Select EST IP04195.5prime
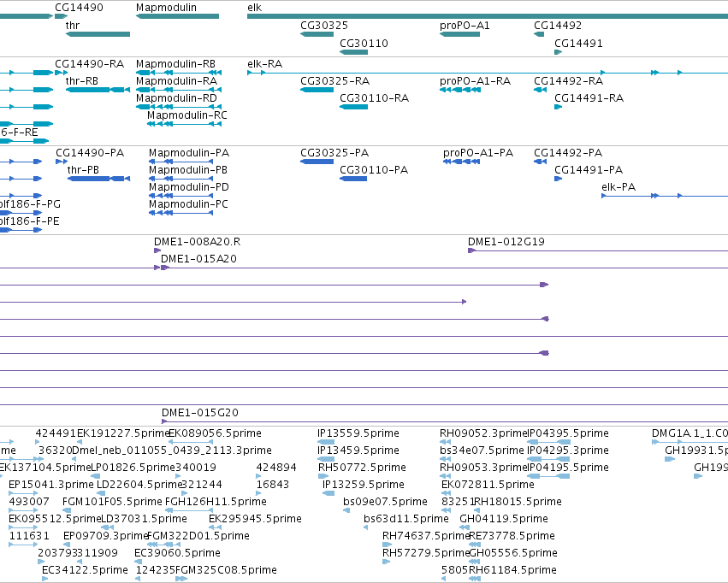Viewport: 728px width, 583px height. (x=568, y=467)
